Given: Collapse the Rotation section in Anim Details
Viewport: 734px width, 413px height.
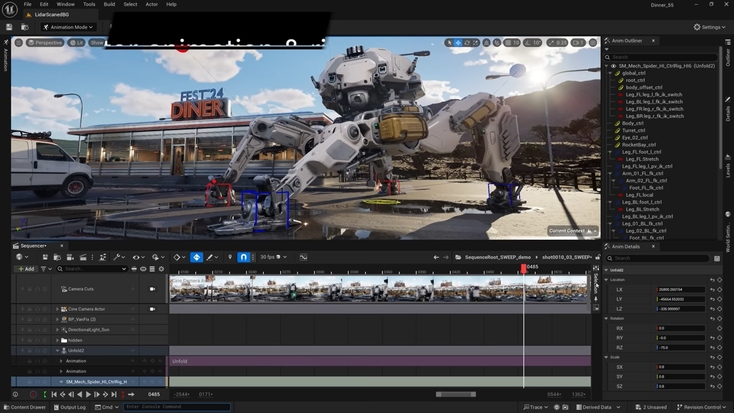Looking at the screenshot, I should [607, 318].
